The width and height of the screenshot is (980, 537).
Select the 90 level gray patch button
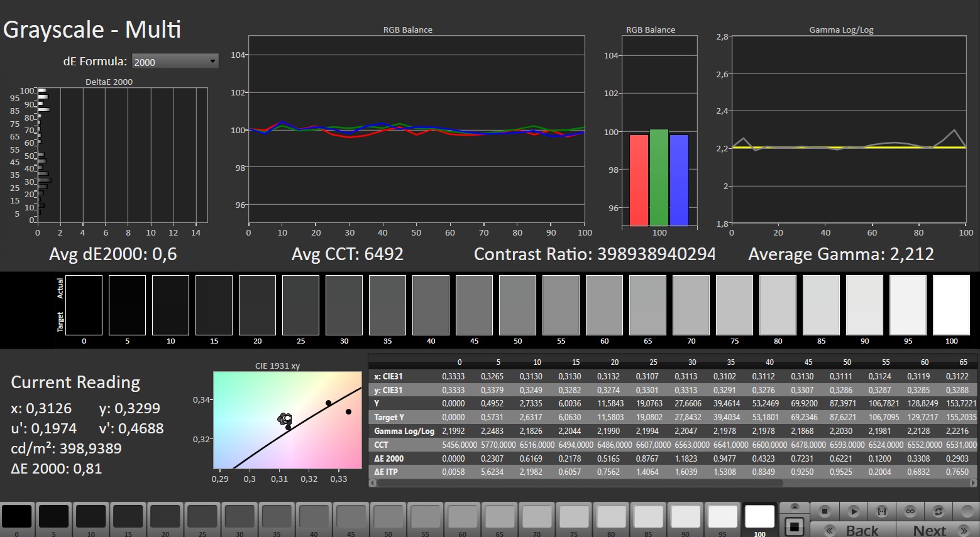coord(685,519)
